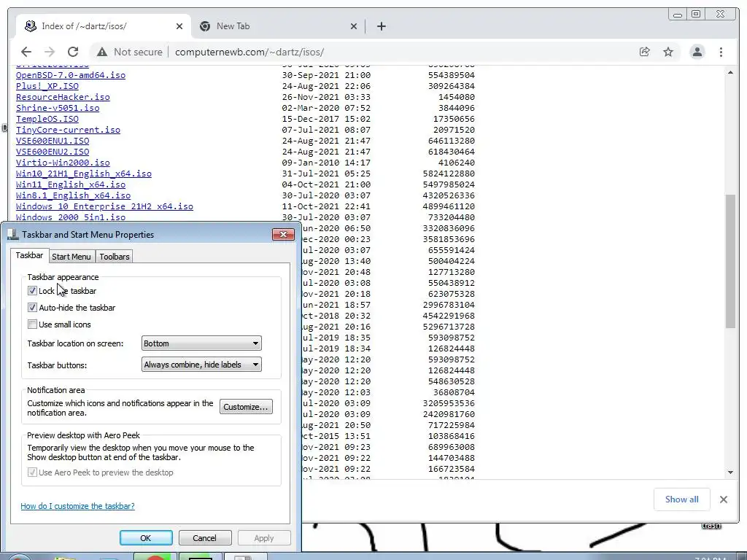Reload the computernewb.com page
Image resolution: width=747 pixels, height=560 pixels.
(x=73, y=52)
